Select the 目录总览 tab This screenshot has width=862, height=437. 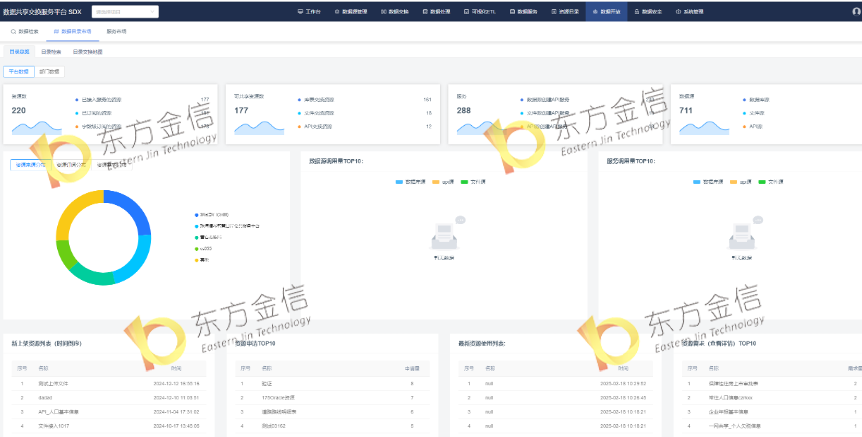(x=19, y=52)
